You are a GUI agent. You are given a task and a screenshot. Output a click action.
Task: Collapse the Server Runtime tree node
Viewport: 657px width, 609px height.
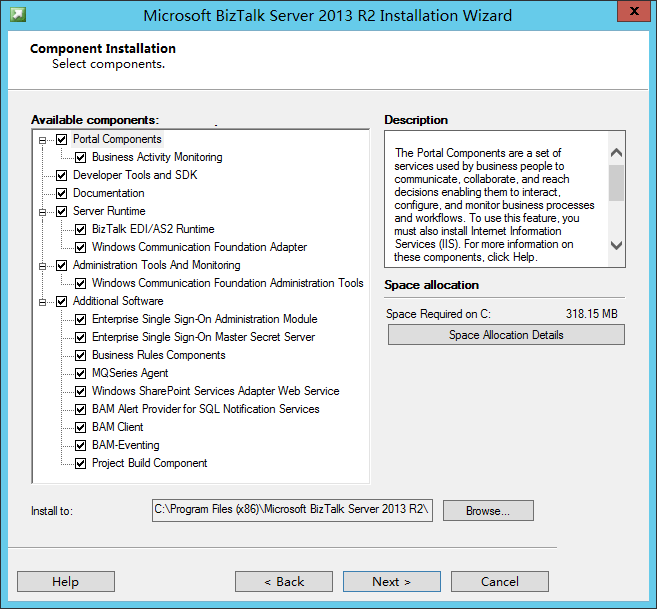(x=42, y=212)
